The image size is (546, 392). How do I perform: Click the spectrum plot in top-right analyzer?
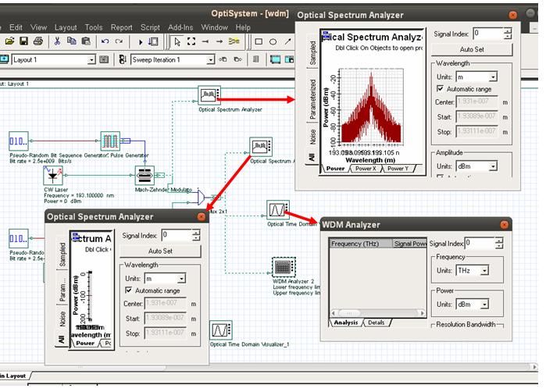(x=371, y=106)
